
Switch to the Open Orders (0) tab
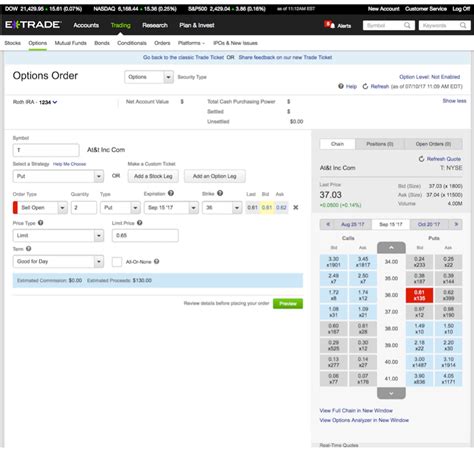tap(433, 144)
